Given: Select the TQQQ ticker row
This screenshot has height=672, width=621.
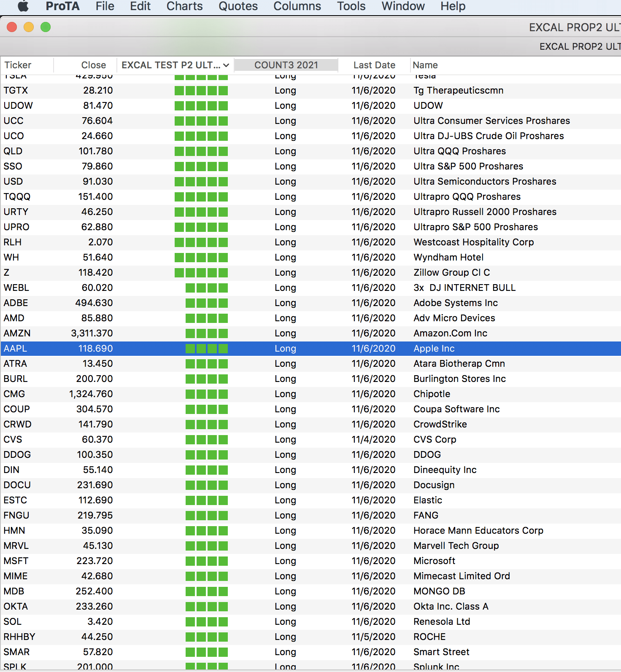Looking at the screenshot, I should 17,197.
